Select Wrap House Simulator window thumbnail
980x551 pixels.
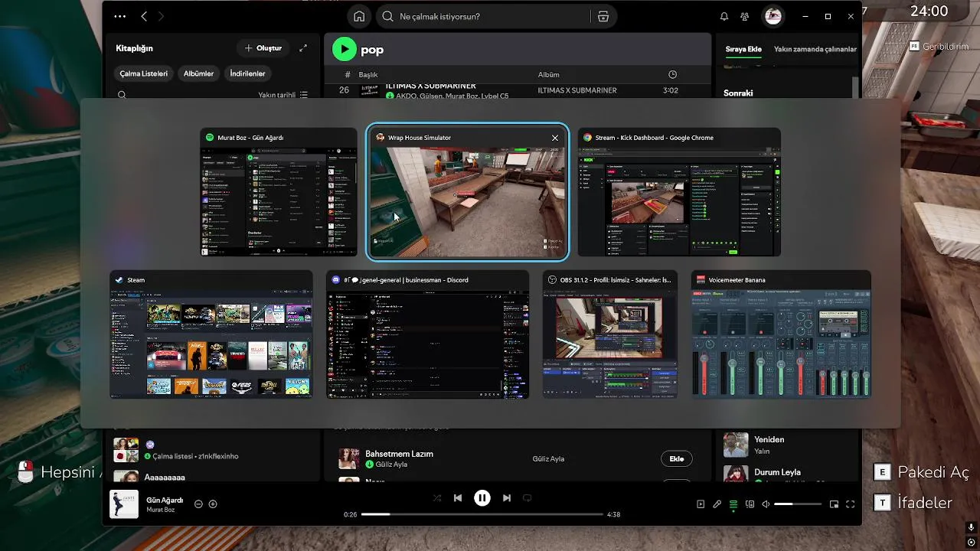pos(468,192)
